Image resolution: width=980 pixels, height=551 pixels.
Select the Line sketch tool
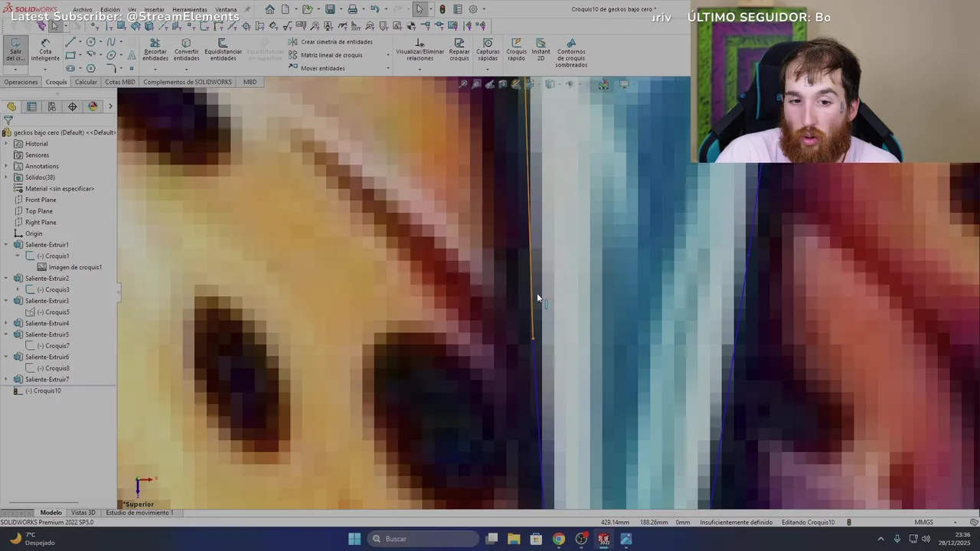[70, 42]
